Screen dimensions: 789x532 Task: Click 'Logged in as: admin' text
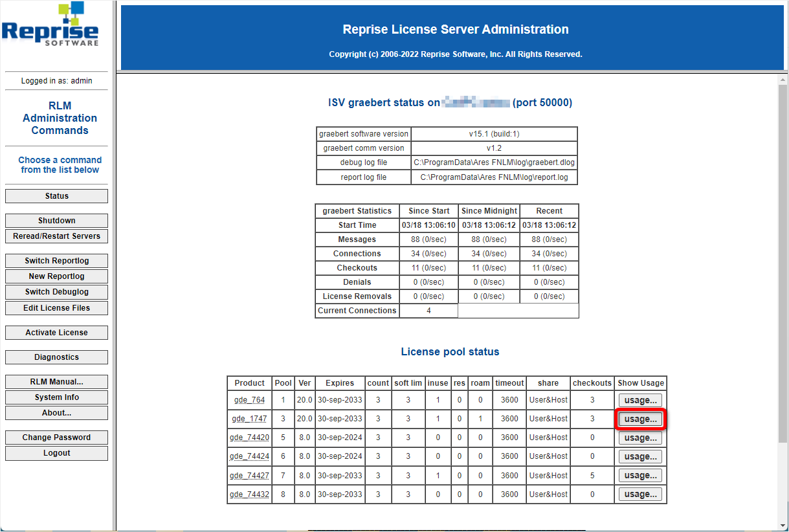(x=57, y=81)
